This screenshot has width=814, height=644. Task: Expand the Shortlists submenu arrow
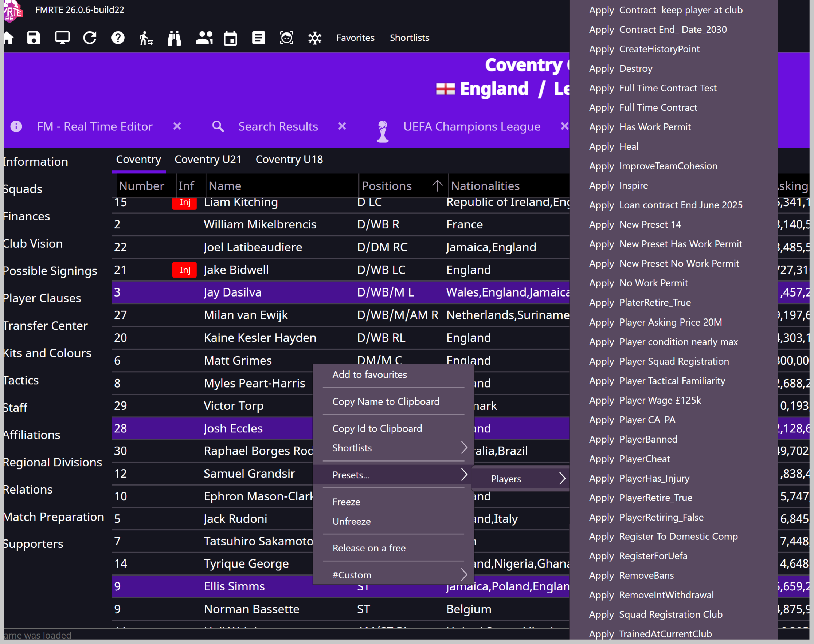pos(464,448)
